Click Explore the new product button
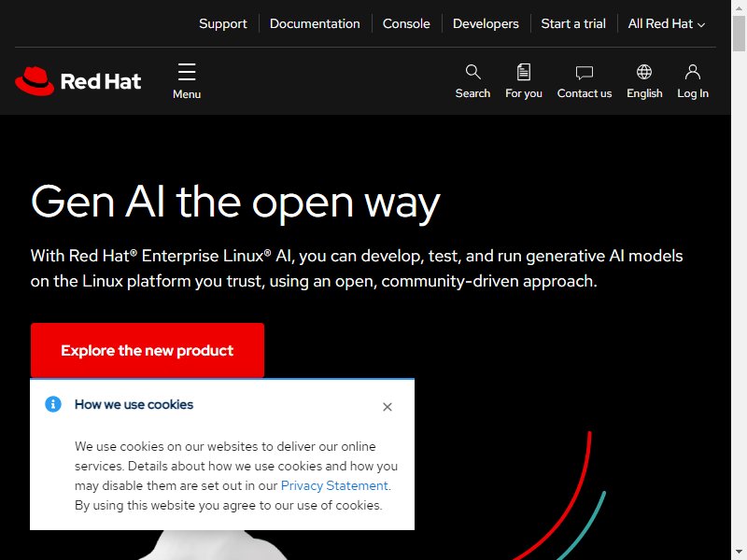The image size is (747, 560). click(148, 350)
